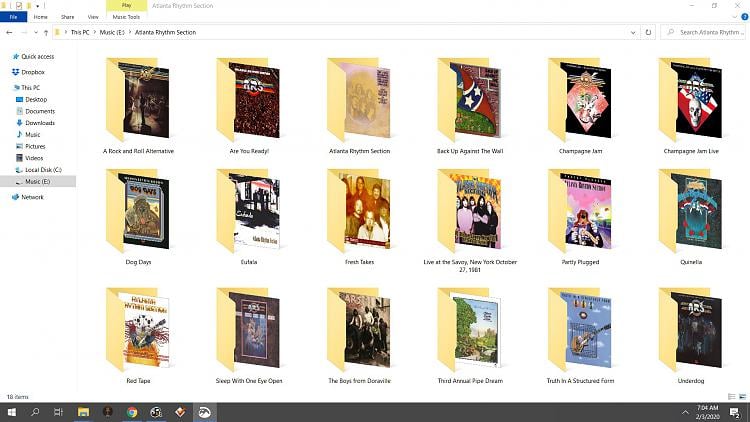Image resolution: width=750 pixels, height=422 pixels.
Task: Expand the This PC breadcrumb chevron
Action: click(95, 32)
